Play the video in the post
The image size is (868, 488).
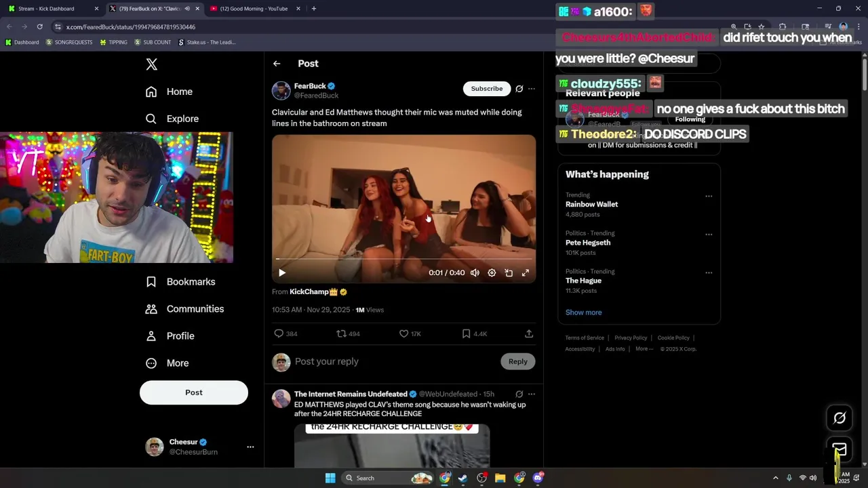(x=282, y=273)
